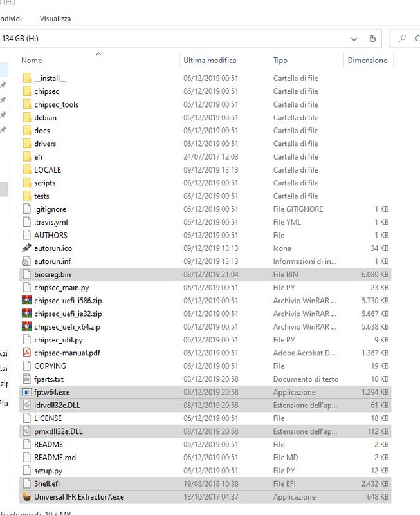Click the File BIN type cell
Screen dimensions: 420x515
pyautogui.click(x=286, y=274)
